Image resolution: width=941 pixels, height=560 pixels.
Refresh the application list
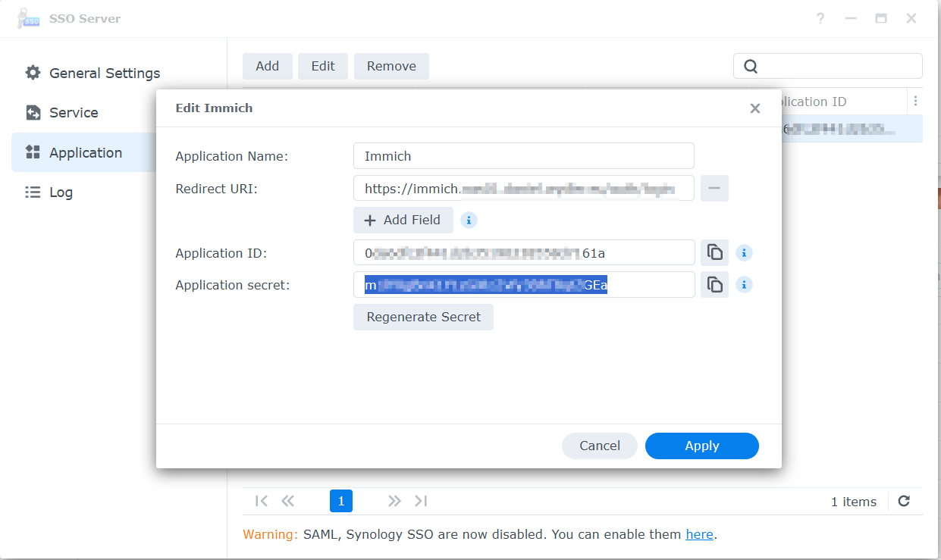pyautogui.click(x=904, y=501)
